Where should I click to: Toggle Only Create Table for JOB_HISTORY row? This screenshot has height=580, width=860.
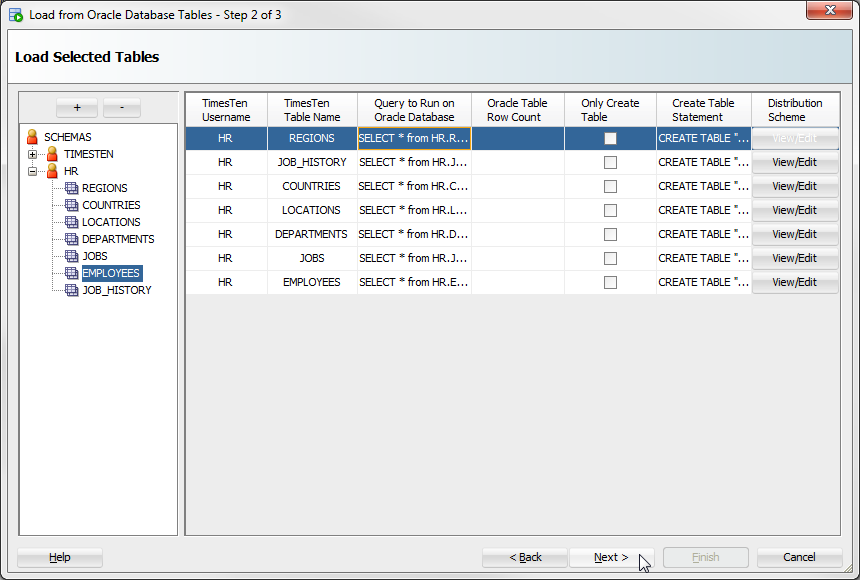(x=610, y=162)
